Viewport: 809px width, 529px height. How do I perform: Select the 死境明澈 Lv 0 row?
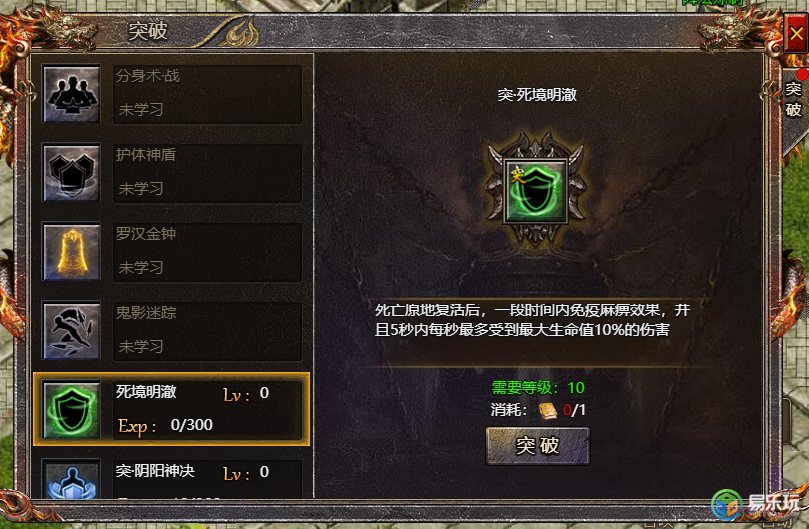172,409
